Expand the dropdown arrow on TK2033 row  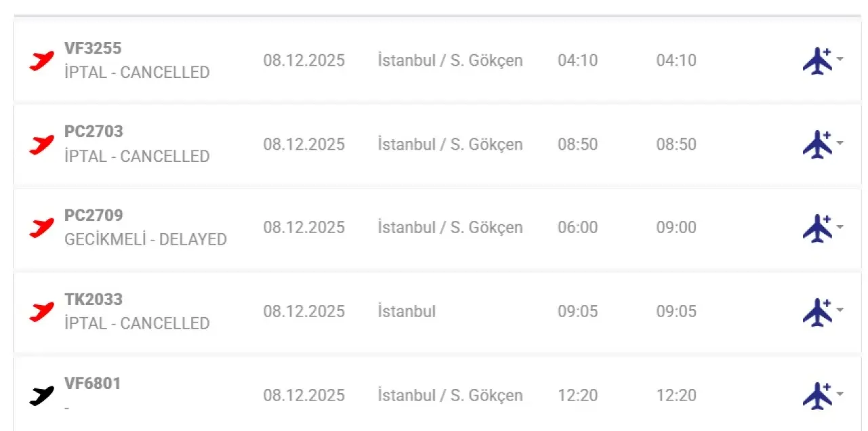[840, 310]
